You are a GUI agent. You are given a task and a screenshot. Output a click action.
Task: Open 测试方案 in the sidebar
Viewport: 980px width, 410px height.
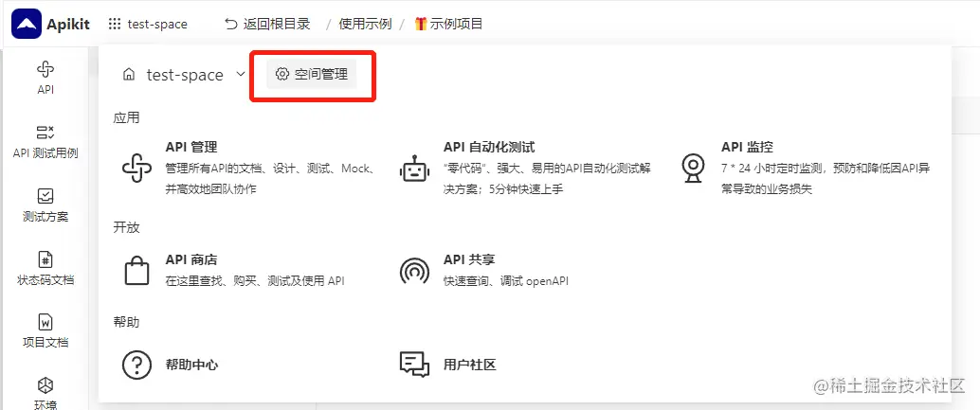tap(45, 205)
